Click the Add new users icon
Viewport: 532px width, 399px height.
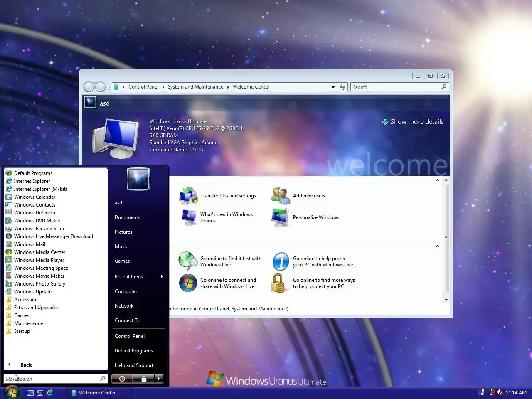(281, 196)
